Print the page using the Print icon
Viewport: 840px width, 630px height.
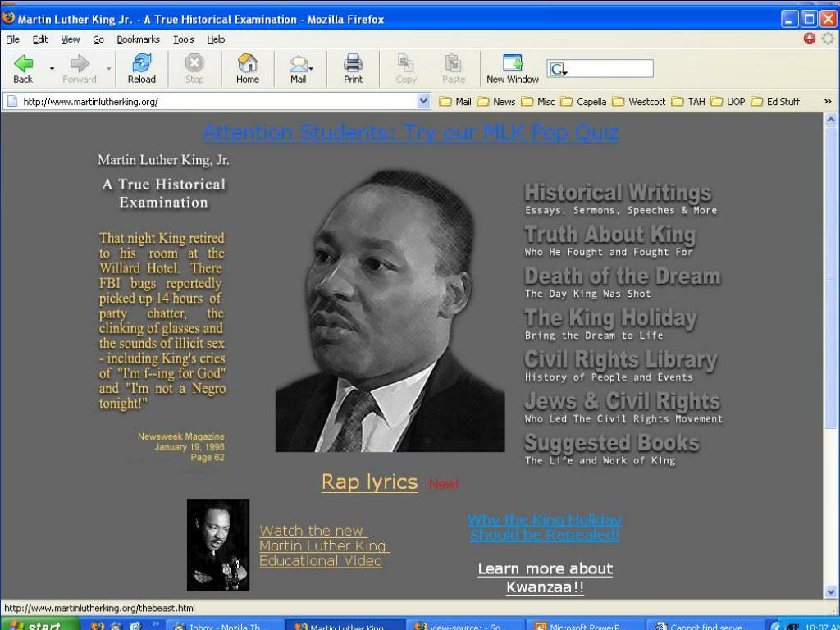click(x=353, y=63)
